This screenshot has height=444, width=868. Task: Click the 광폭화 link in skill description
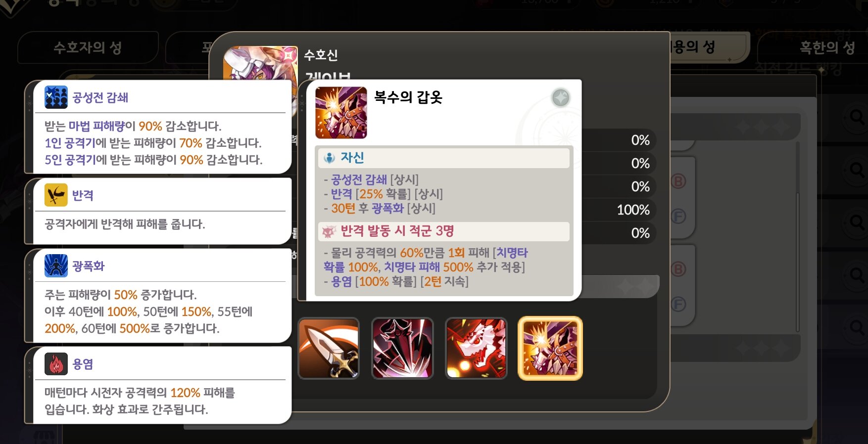pos(387,208)
